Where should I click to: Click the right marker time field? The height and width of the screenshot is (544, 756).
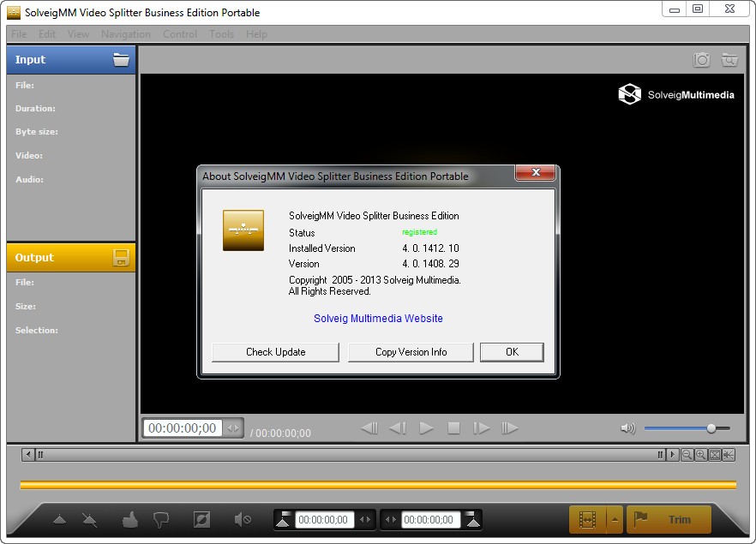tap(430, 519)
